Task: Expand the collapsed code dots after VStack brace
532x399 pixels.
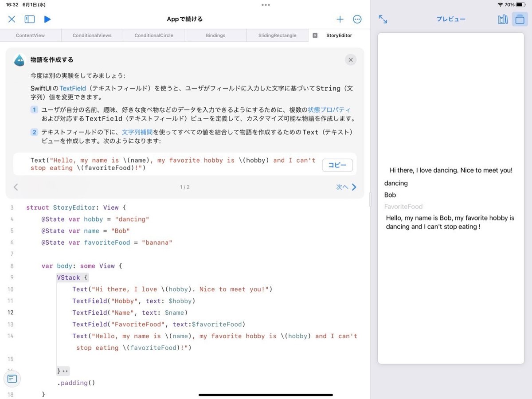Action: click(x=65, y=371)
